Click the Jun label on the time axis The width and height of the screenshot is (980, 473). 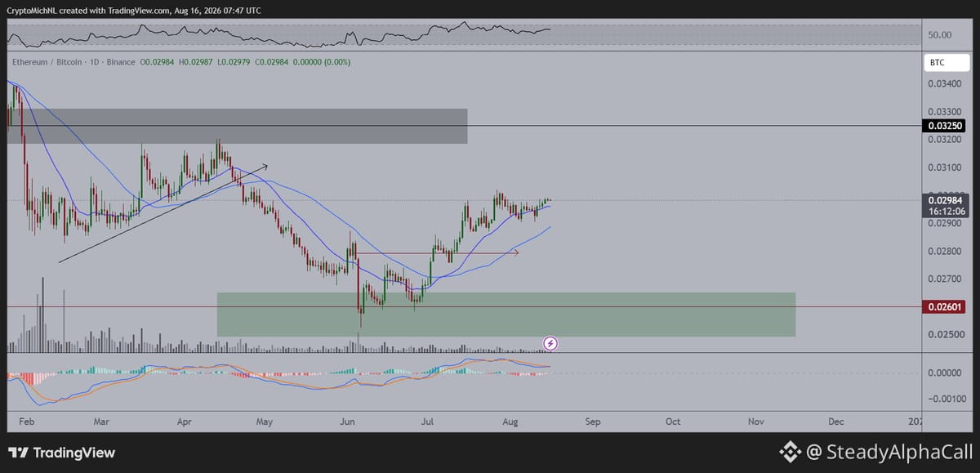point(348,422)
